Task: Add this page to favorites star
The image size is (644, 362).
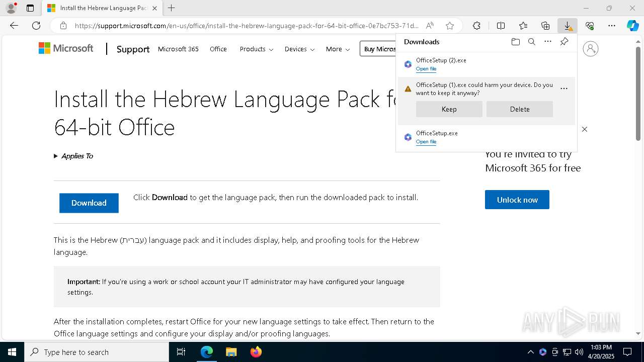Action: tap(450, 26)
